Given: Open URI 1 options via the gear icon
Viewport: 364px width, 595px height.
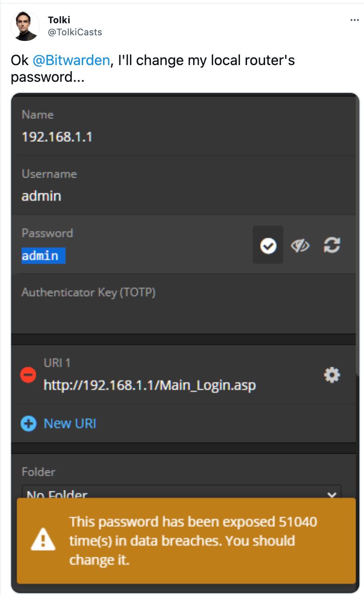Looking at the screenshot, I should pos(332,375).
